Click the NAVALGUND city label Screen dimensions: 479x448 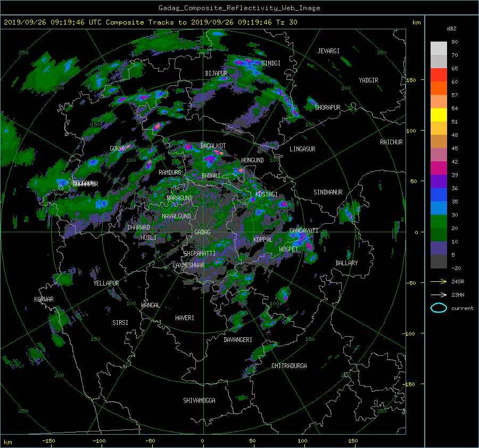tap(176, 216)
